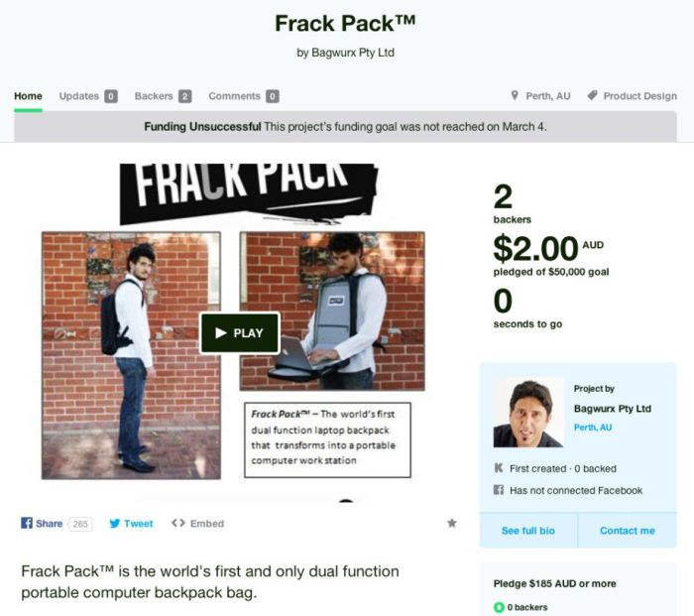
Task: Click the Contact me button
Action: click(628, 531)
